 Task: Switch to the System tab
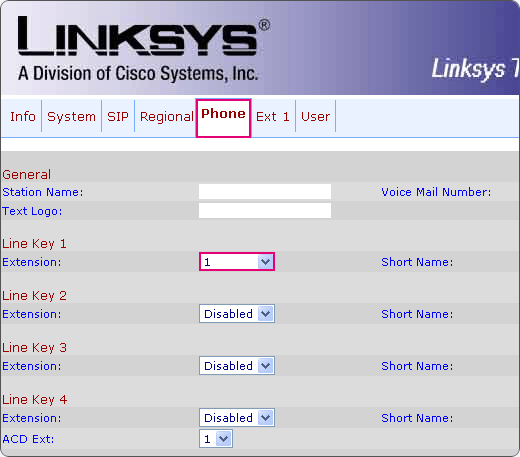coord(71,117)
